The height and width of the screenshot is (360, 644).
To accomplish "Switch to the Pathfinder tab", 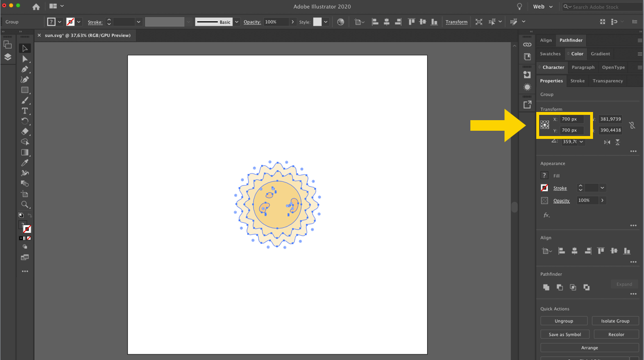I will [x=571, y=40].
